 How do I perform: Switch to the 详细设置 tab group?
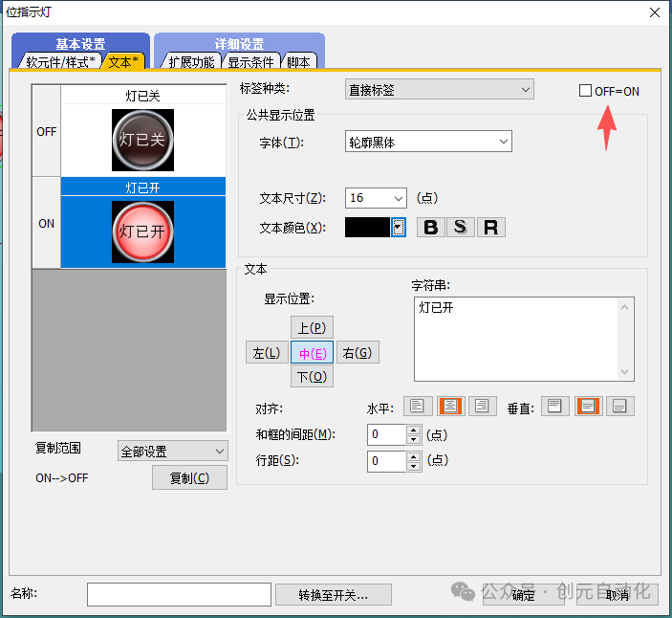point(239,43)
